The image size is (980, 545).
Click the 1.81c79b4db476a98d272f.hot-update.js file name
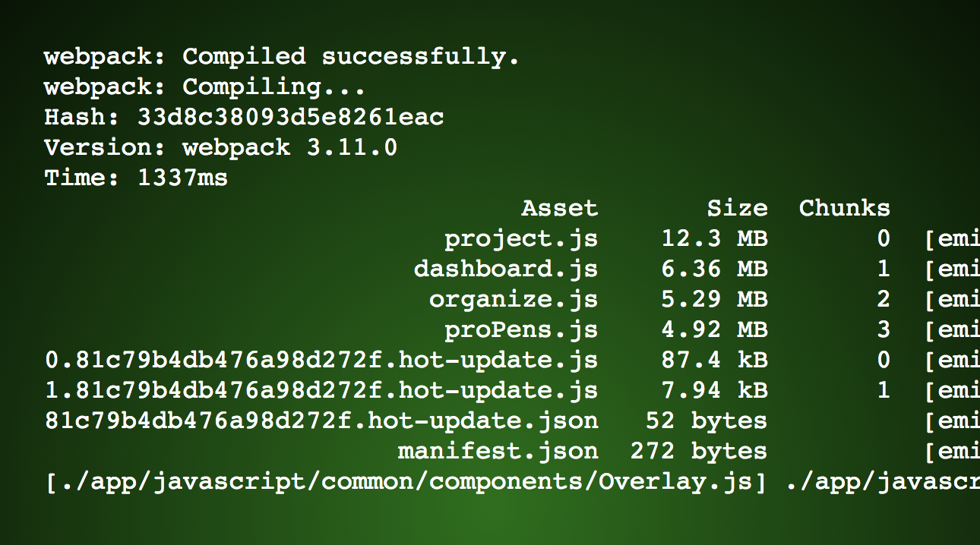(x=321, y=391)
